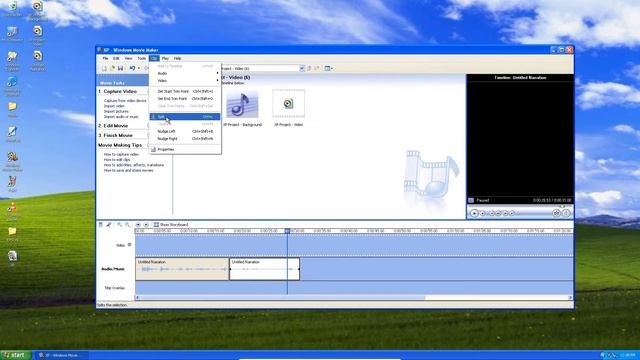Click the Set Audio Levels timeline icon

[x=101, y=225]
